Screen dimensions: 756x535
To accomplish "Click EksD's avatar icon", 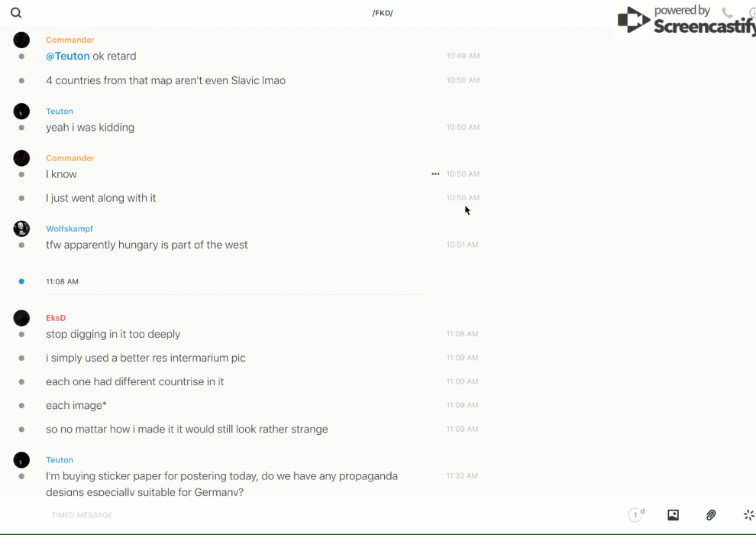I will (21, 318).
